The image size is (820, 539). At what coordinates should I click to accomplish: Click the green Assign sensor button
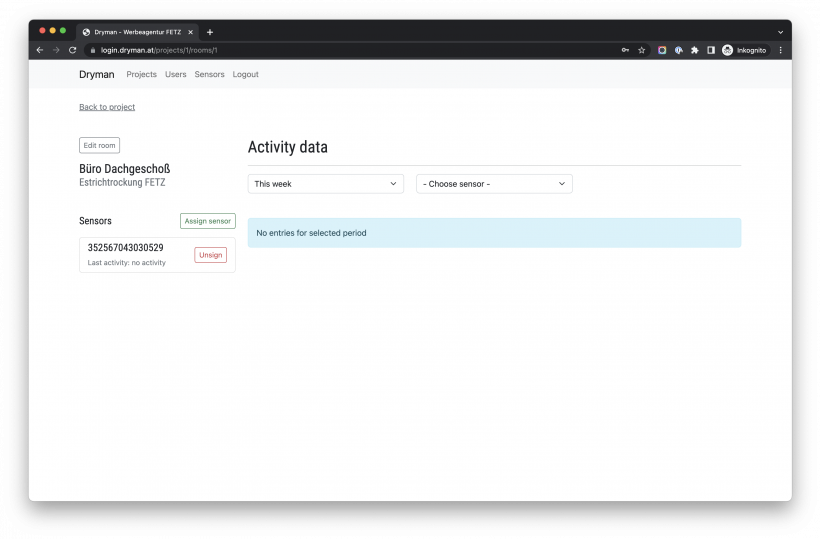[207, 221]
